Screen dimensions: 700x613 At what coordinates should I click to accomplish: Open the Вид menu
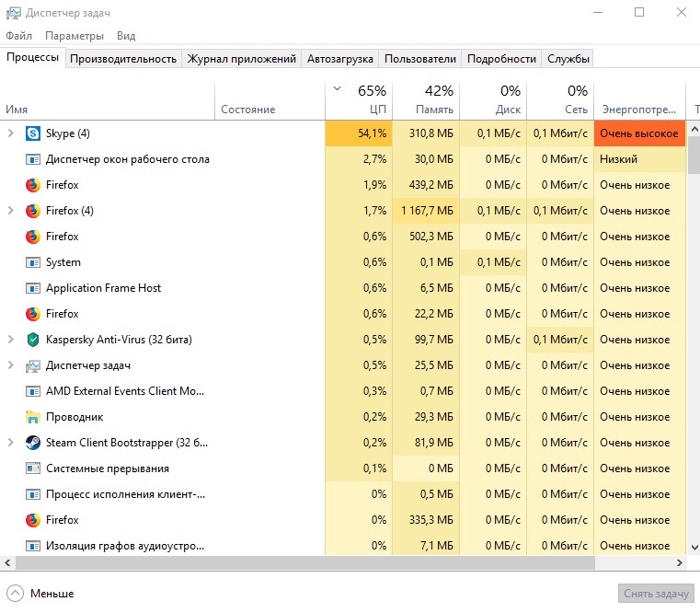tap(126, 36)
